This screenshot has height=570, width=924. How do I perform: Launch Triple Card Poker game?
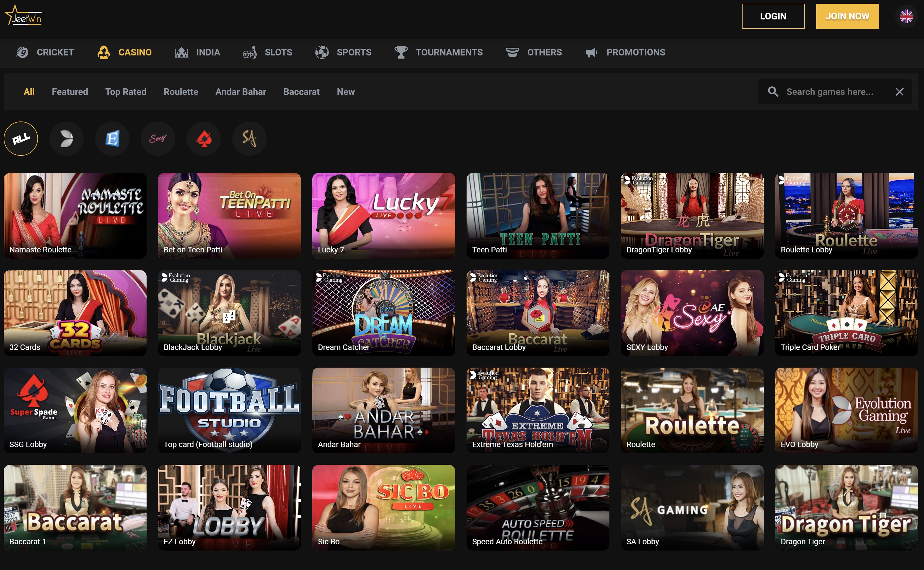pos(846,313)
